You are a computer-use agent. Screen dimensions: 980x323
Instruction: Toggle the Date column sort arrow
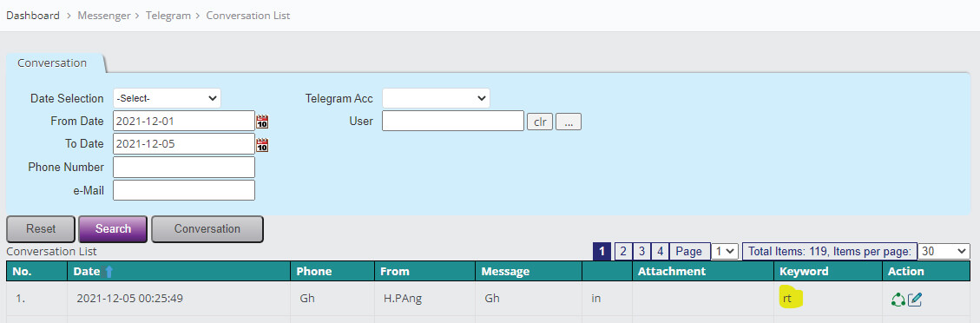point(109,272)
